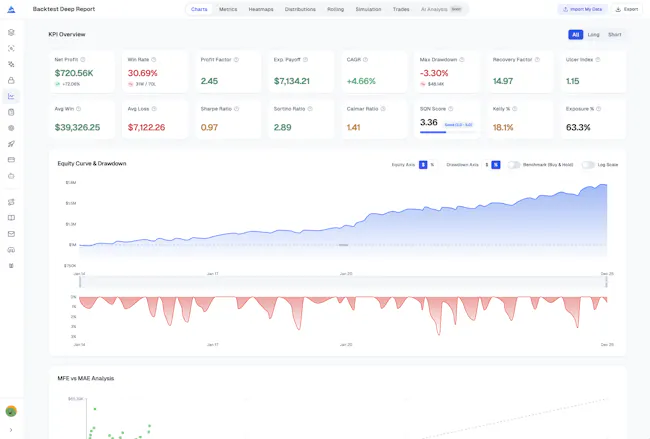Click the info icon next to Exp. Payoff
Screen dimensions: 650x439
[x=306, y=60]
